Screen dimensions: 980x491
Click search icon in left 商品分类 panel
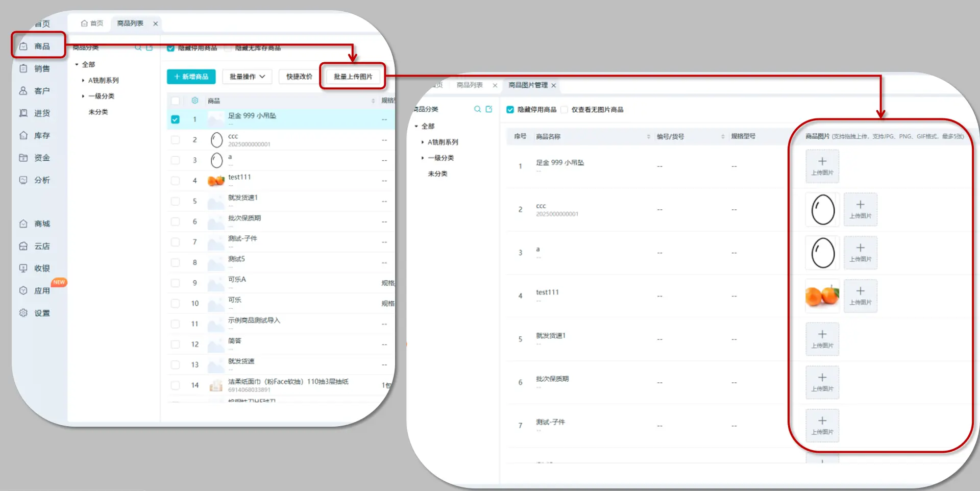click(138, 47)
